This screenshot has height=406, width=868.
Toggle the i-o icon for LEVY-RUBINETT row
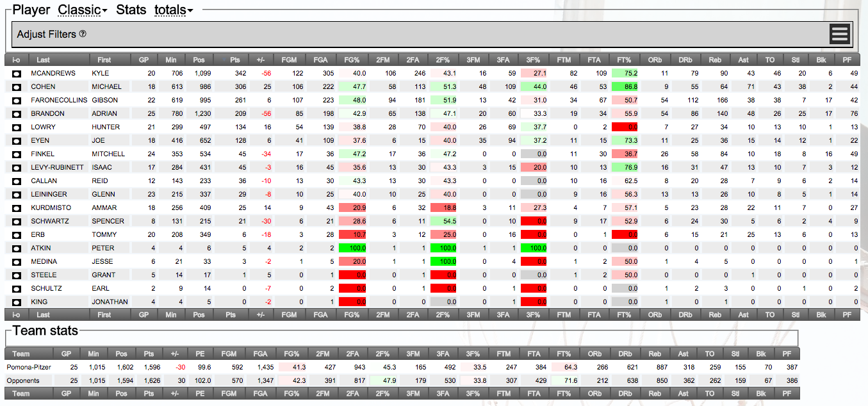(x=16, y=168)
